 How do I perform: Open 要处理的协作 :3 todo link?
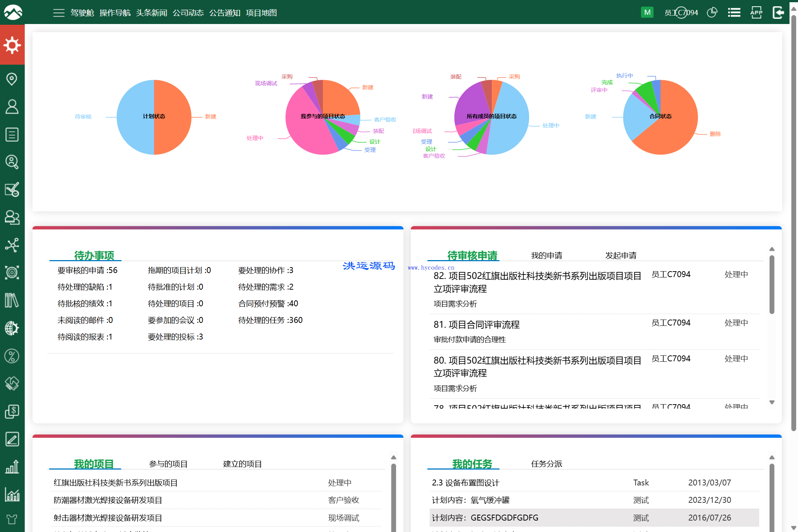266,270
